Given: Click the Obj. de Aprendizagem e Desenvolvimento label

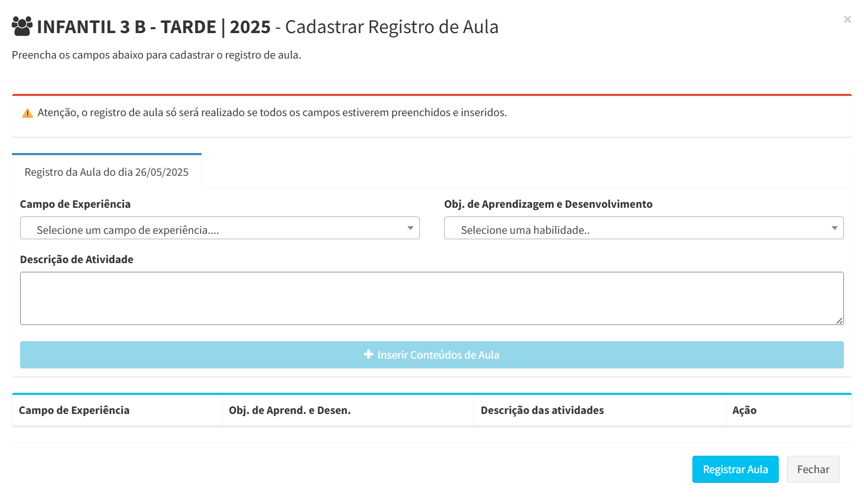Looking at the screenshot, I should click(548, 204).
